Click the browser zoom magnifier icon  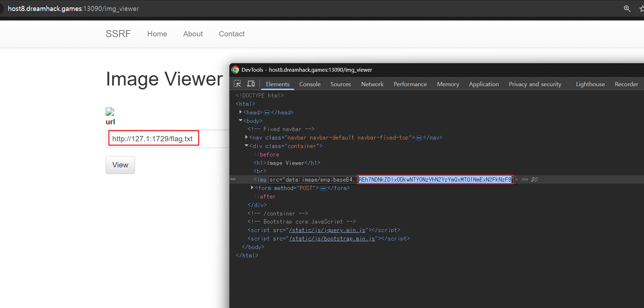point(627,8)
